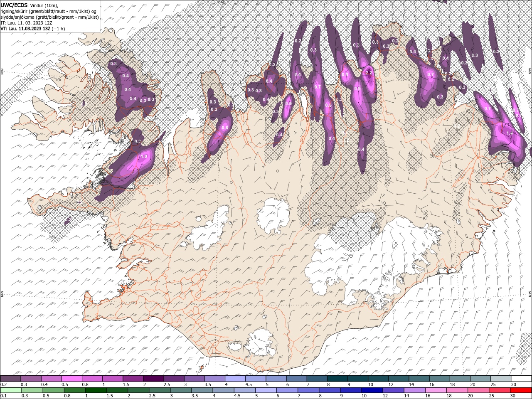The width and height of the screenshot is (532, 399).
Task: Select the 16 pink swatch in the rain legend
Action: 436,390
